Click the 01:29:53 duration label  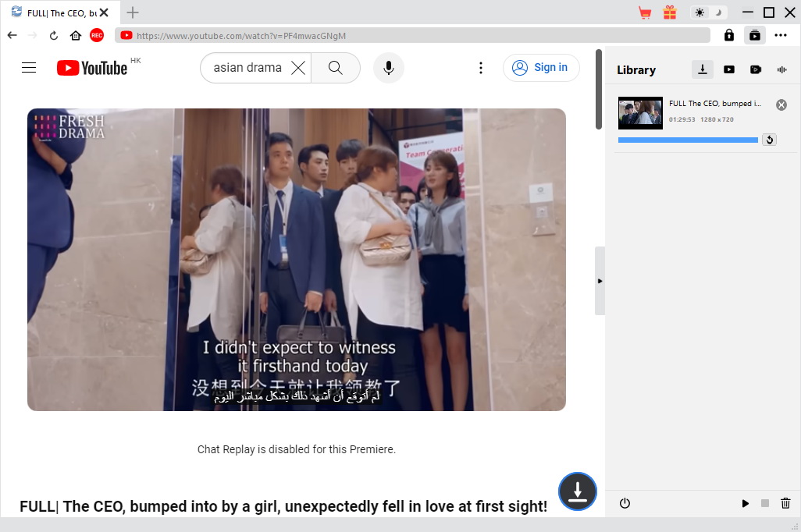pyautogui.click(x=682, y=119)
